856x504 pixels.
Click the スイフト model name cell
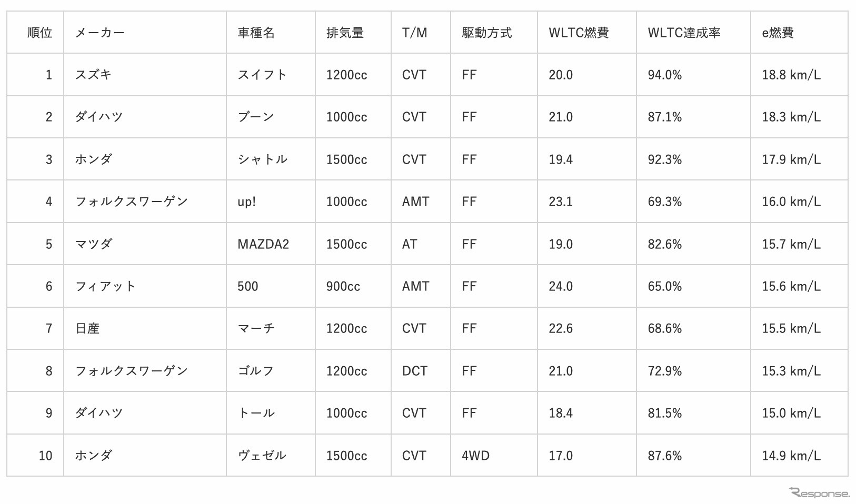[x=262, y=75]
